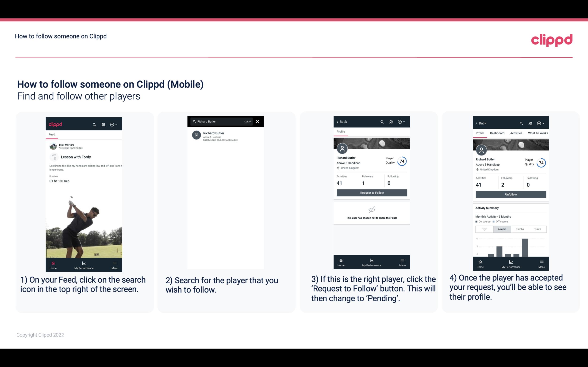This screenshot has width=588, height=367.
Task: Select the 1 year activity timeframe option
Action: (x=484, y=229)
